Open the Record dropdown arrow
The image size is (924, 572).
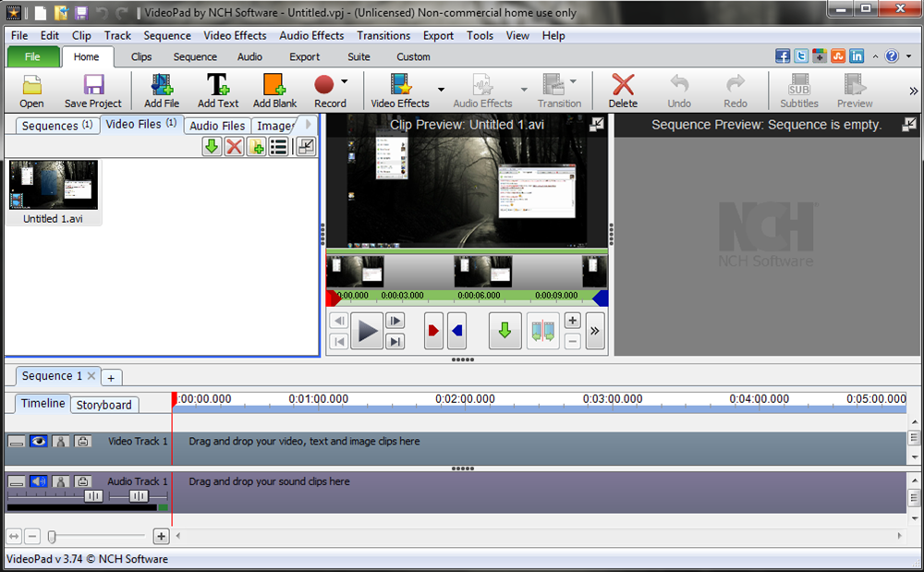[344, 82]
